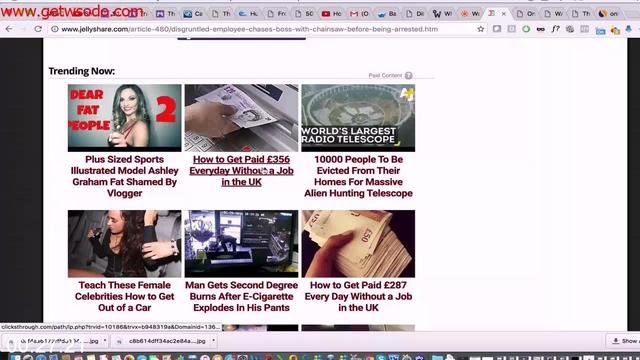Open site info icon left of the URL
The image size is (640, 360).
click(55, 29)
